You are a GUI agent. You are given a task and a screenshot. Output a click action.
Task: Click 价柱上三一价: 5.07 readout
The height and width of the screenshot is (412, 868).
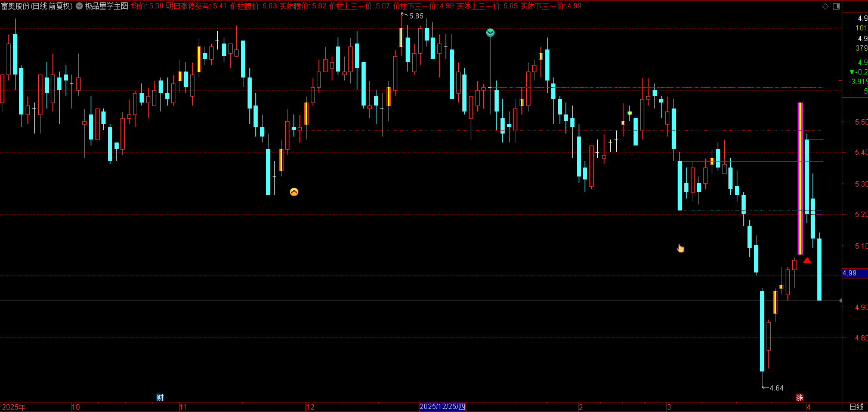(360, 6)
